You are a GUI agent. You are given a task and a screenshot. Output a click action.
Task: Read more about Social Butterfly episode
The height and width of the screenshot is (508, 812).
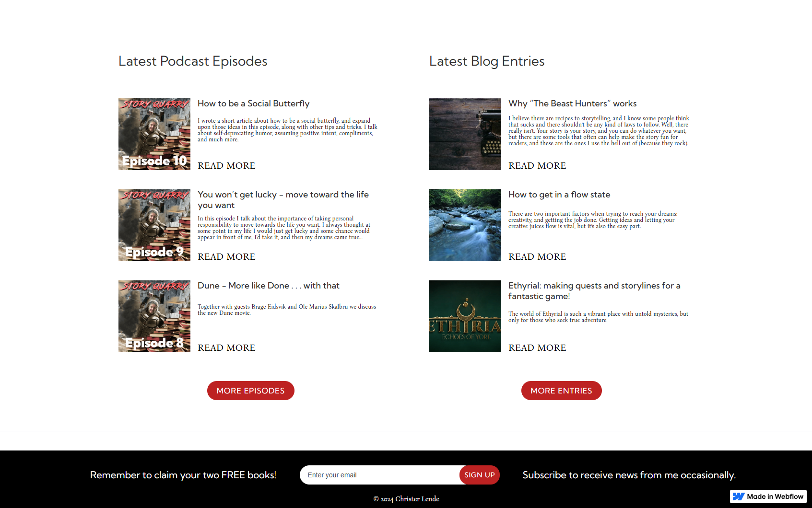click(226, 165)
